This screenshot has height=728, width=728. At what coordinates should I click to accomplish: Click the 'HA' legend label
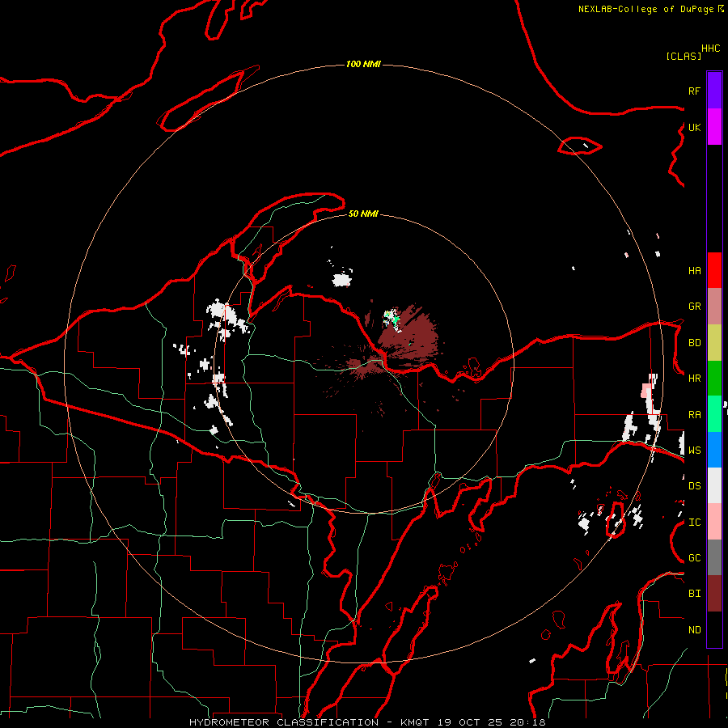tap(694, 271)
